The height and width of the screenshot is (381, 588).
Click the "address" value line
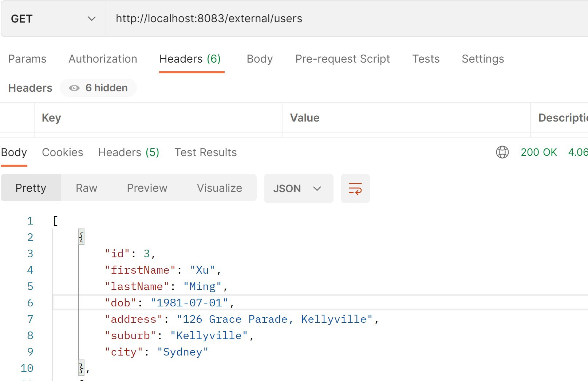(242, 319)
